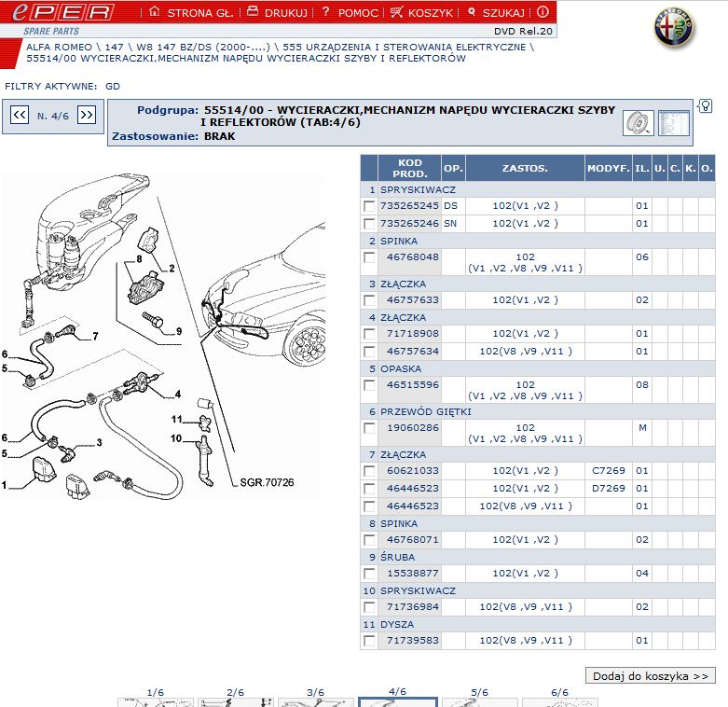
Task: Click SGR.70726 label in diagram
Action: pos(267,482)
